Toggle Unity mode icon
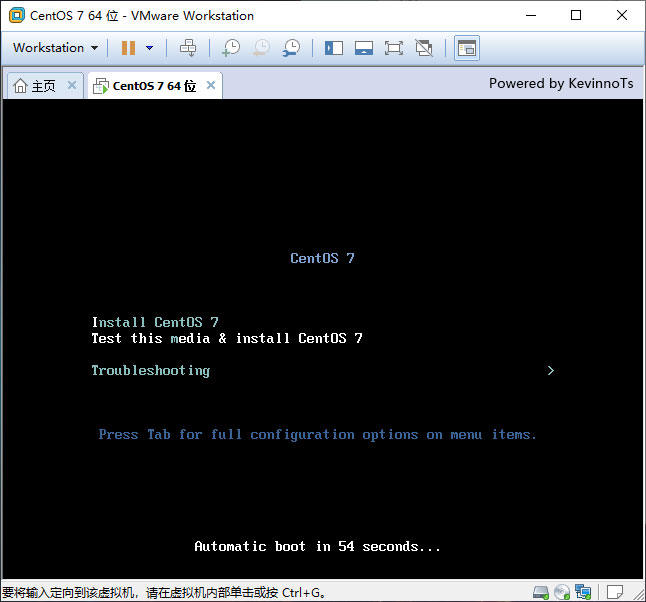The image size is (646, 602). (x=424, y=48)
